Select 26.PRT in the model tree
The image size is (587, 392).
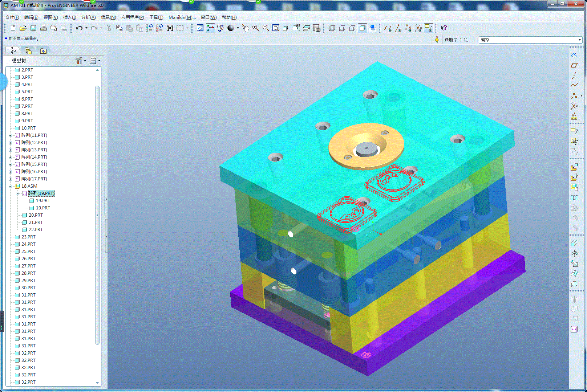pos(28,259)
